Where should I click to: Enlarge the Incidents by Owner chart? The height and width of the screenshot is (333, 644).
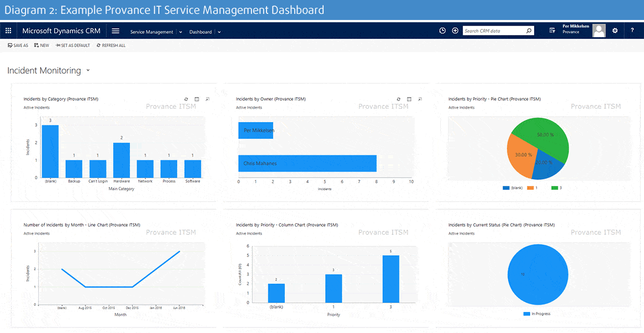click(x=420, y=99)
